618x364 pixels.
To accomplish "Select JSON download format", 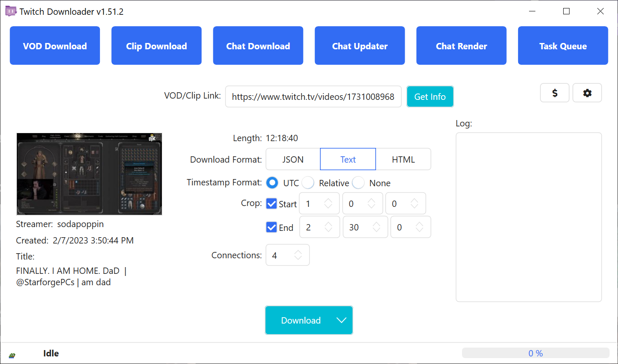I will (x=293, y=159).
